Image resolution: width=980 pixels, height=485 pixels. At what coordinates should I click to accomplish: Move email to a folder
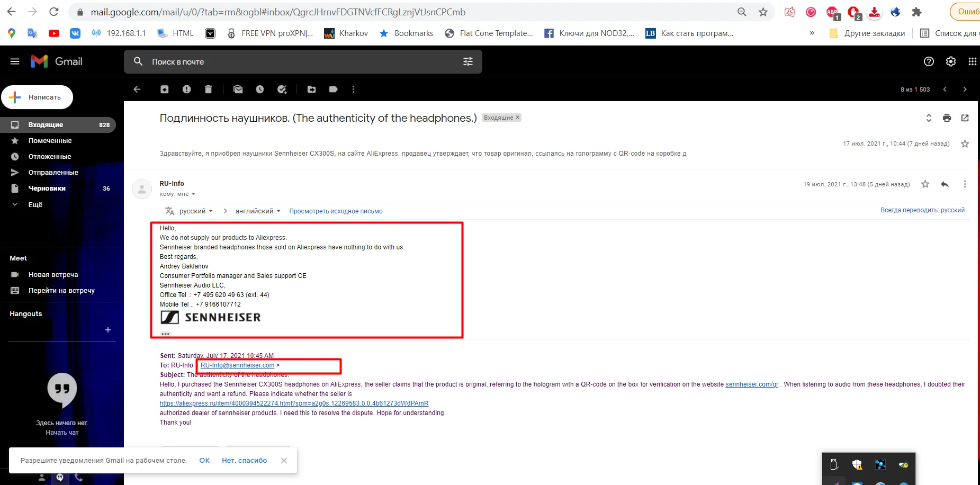point(312,89)
